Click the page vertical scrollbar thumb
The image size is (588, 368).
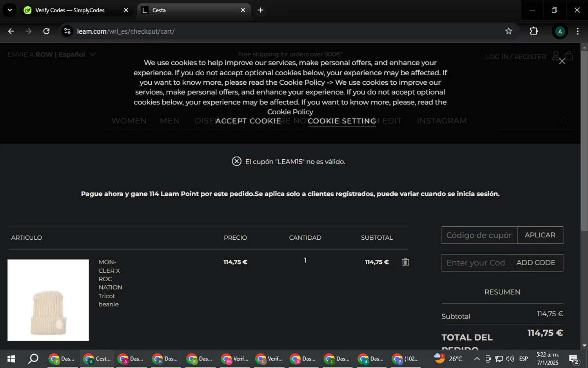click(584, 141)
